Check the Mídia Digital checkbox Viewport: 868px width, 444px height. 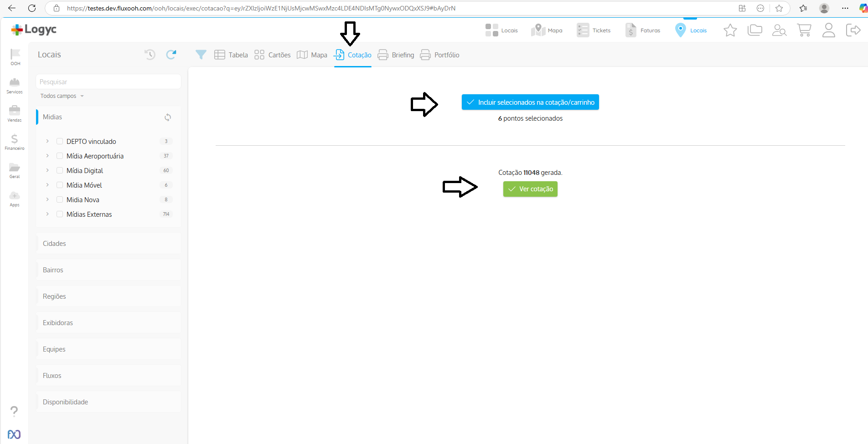60,170
